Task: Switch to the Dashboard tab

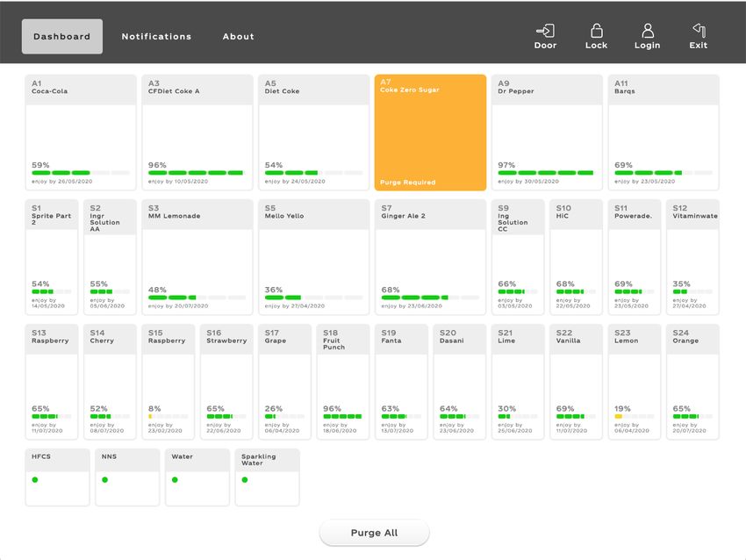Action: tap(61, 36)
